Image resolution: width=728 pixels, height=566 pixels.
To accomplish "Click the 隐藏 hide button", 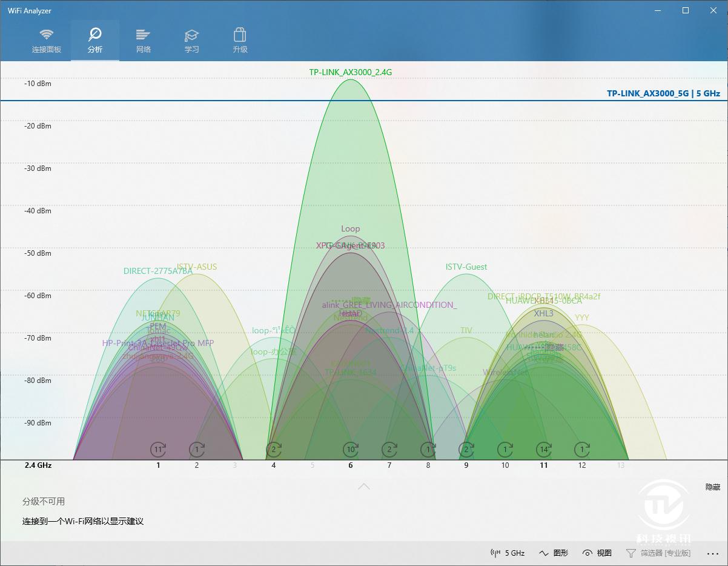I will (x=712, y=487).
